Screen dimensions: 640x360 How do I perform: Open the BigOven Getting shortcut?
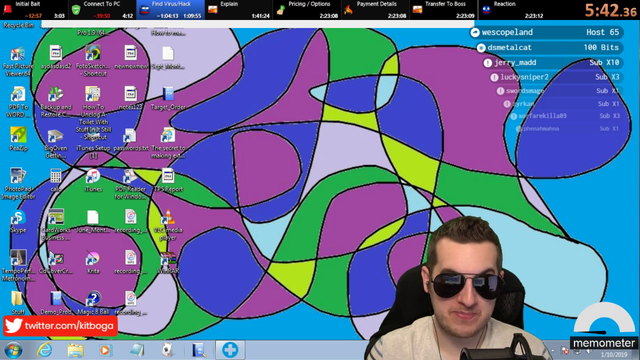point(55,144)
